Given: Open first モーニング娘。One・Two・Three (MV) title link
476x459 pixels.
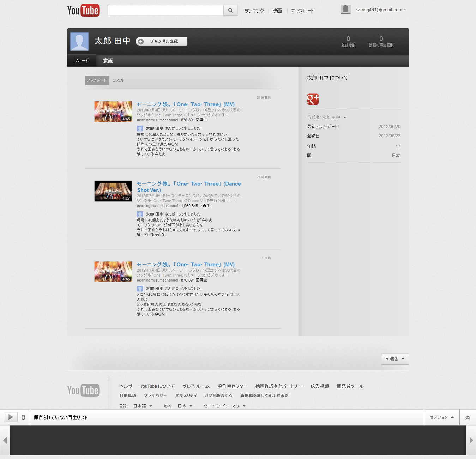Looking at the screenshot, I should [186, 104].
